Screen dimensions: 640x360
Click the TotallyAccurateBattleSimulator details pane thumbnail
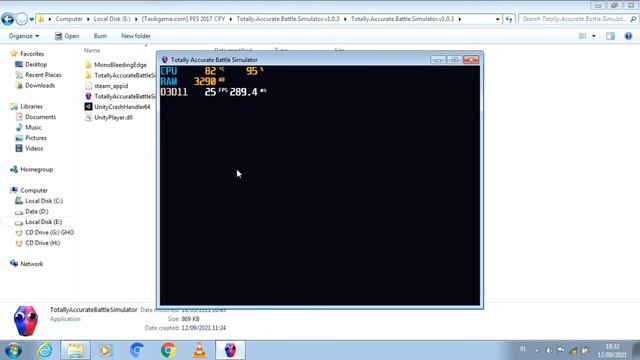point(26,321)
